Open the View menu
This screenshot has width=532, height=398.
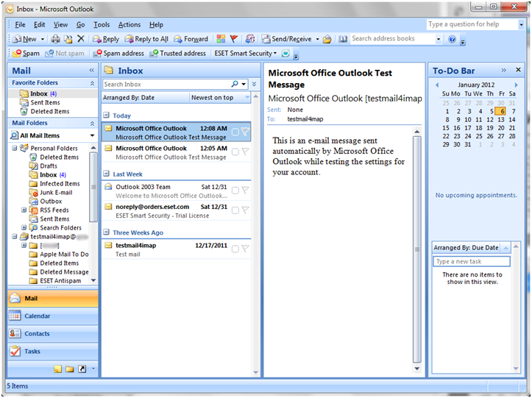pos(60,24)
